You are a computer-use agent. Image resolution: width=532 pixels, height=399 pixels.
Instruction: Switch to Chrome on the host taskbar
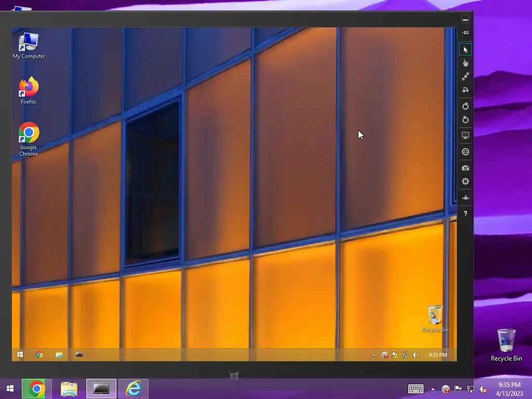37,389
